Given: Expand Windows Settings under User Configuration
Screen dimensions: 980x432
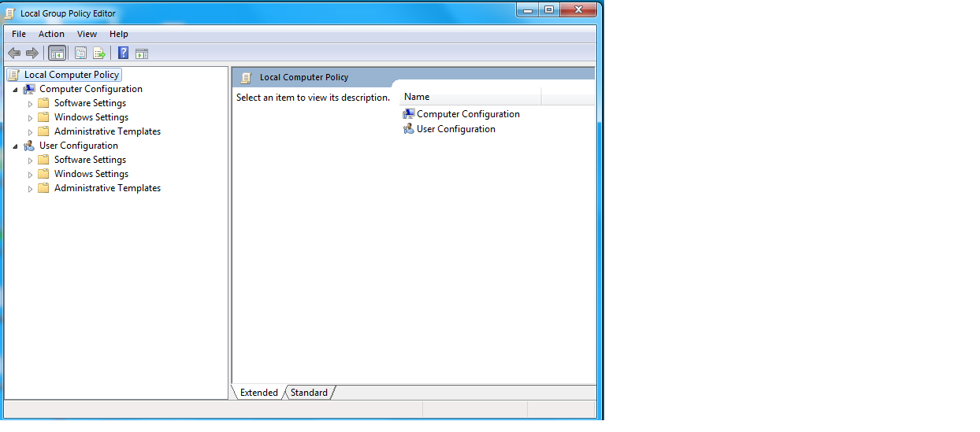Looking at the screenshot, I should point(31,175).
